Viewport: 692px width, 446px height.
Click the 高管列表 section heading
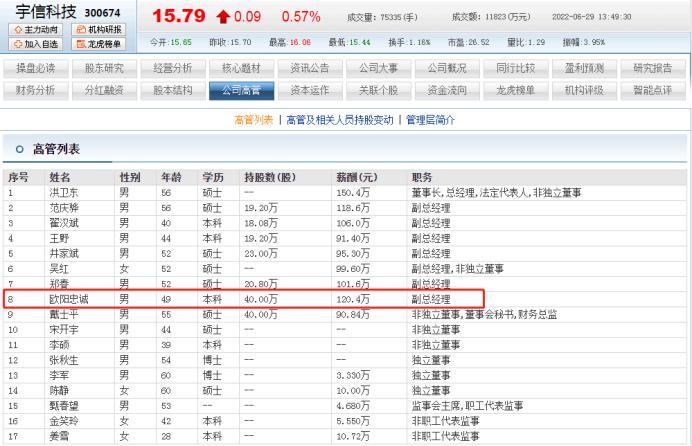tap(56, 149)
